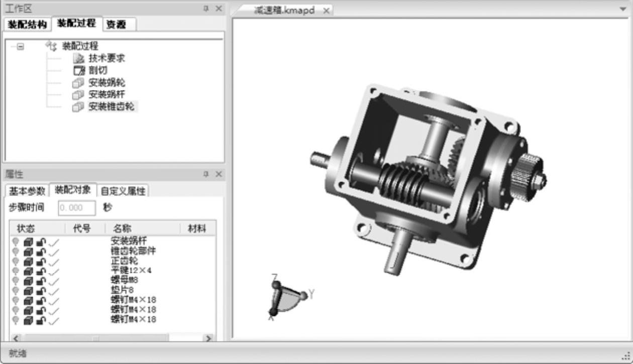Close the 属性 panel
Screen dimensions: 633x364
click(219, 174)
